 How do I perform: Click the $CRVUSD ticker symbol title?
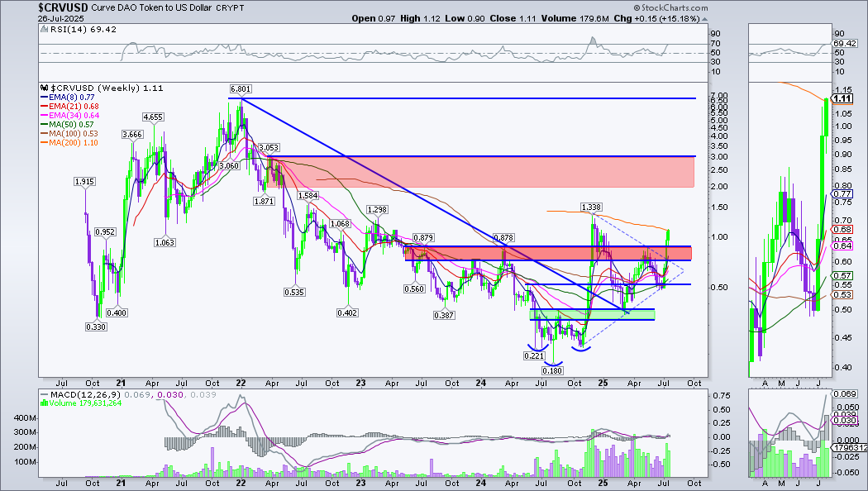click(x=63, y=7)
